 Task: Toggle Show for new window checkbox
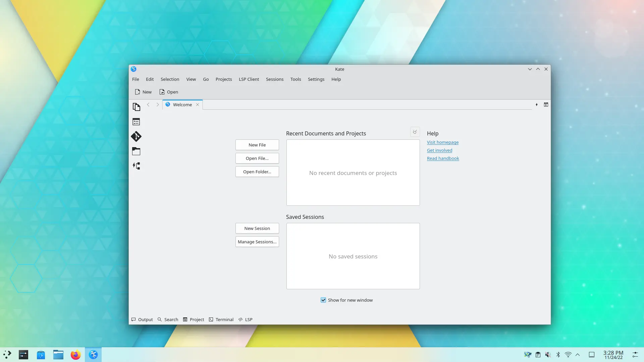coord(323,300)
